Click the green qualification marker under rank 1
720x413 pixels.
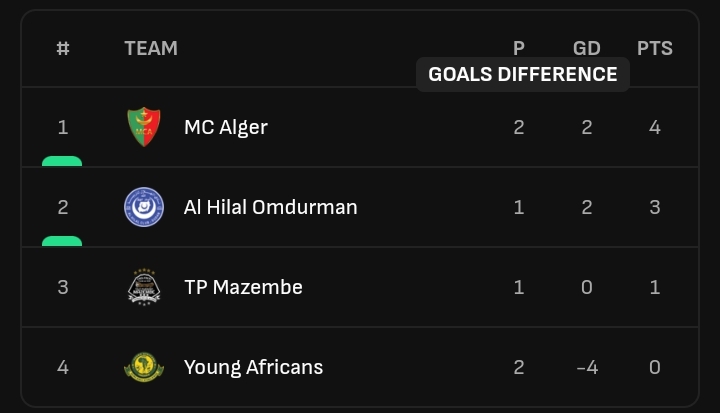click(x=62, y=161)
